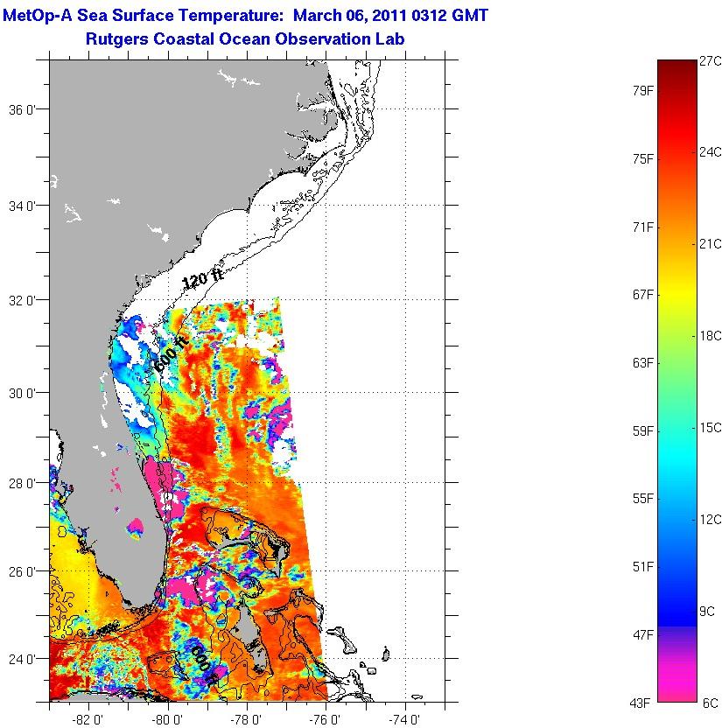
Task: Click the '120 ft' depth contour label
Action: 202,277
